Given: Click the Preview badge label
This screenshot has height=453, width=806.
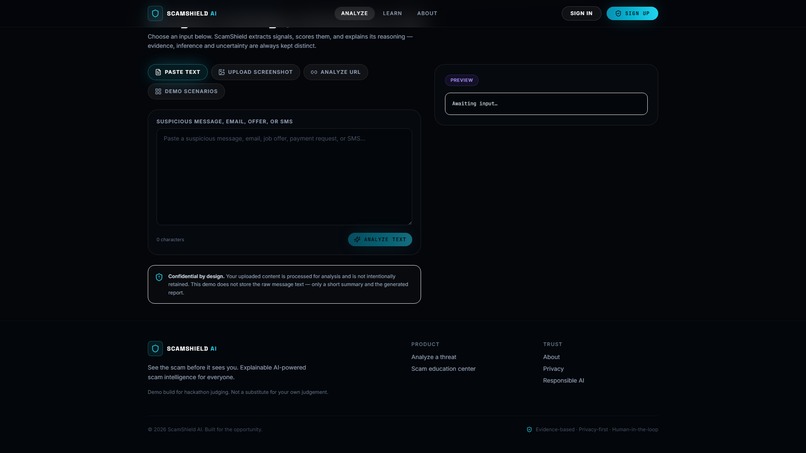Looking at the screenshot, I should (x=462, y=80).
